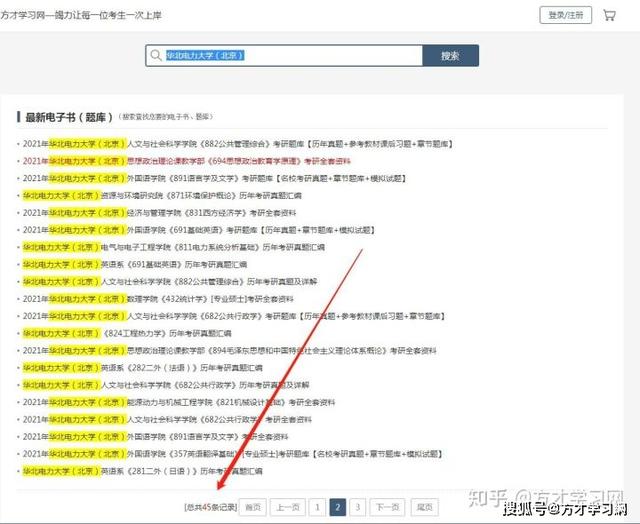Screen dimensions: 640x524
Task: Open 682公共行政学 考研全套资料 link
Action: click(x=167, y=419)
